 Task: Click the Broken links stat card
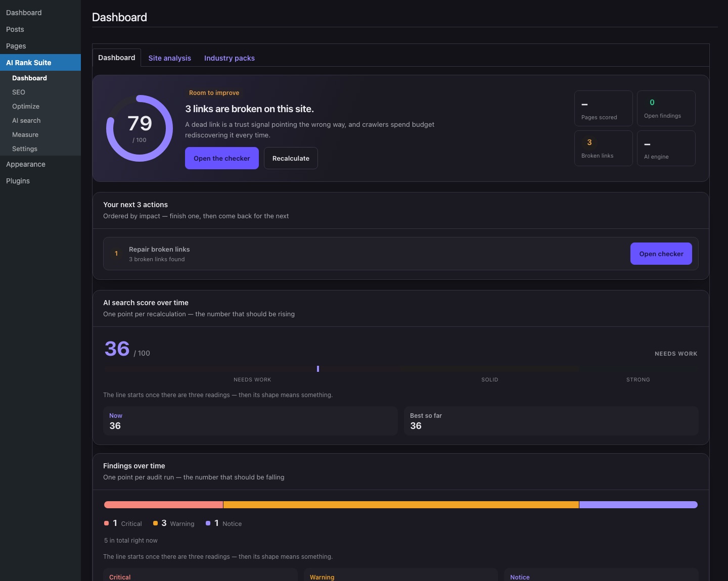pyautogui.click(x=604, y=148)
